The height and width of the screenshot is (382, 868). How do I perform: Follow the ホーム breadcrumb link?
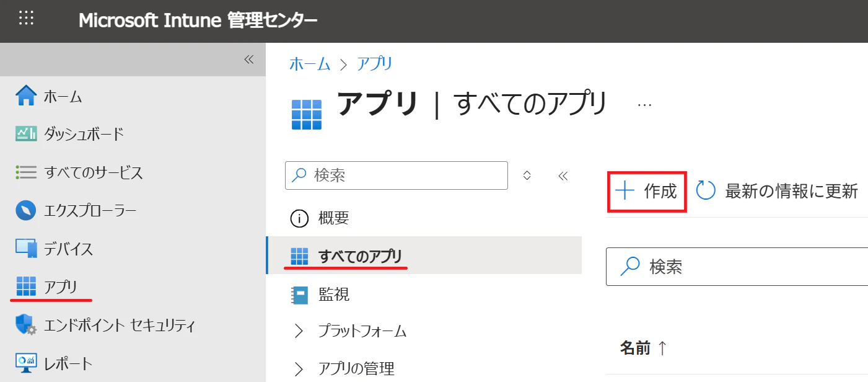[x=310, y=63]
